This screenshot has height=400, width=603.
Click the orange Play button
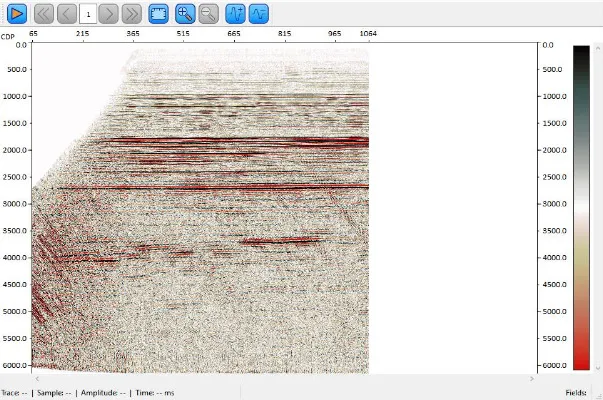pos(17,14)
